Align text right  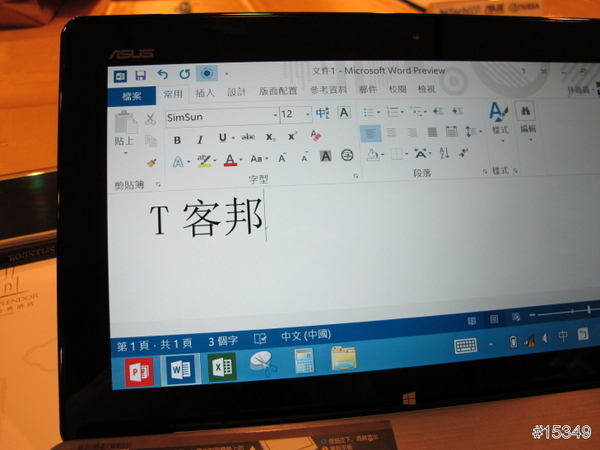(x=412, y=132)
